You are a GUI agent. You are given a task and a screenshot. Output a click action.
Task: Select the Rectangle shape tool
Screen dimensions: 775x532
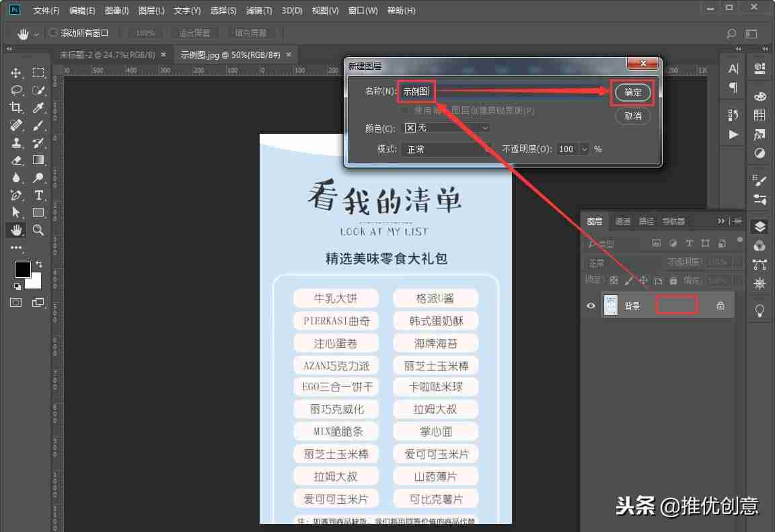point(38,213)
